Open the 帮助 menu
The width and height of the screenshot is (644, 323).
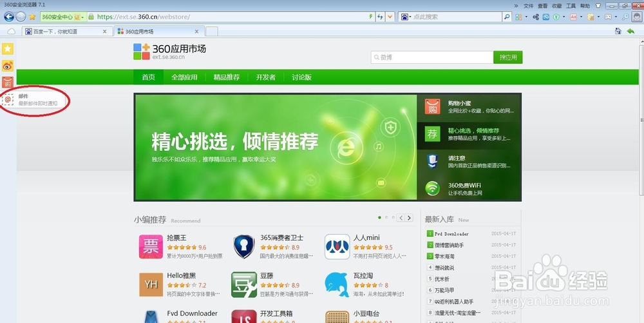coord(585,6)
